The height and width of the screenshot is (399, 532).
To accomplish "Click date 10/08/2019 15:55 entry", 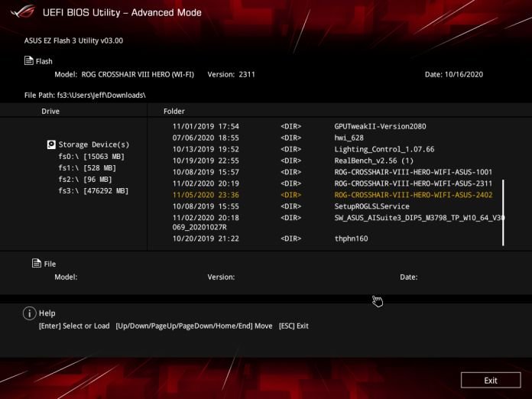I will click(x=206, y=206).
